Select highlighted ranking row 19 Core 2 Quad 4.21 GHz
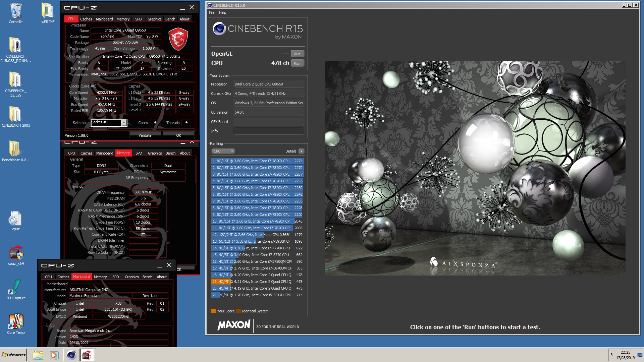Image resolution: width=644 pixels, height=362 pixels. [257, 282]
